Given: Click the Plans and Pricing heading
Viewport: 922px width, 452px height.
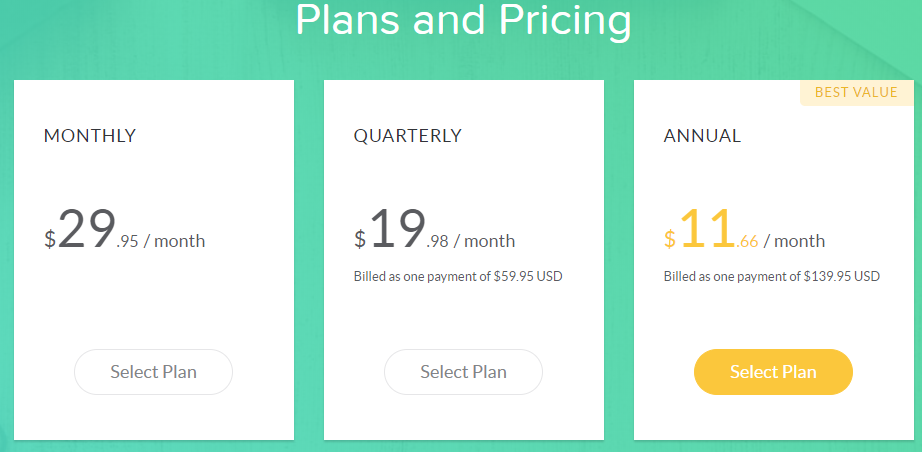Looking at the screenshot, I should pos(463,20).
